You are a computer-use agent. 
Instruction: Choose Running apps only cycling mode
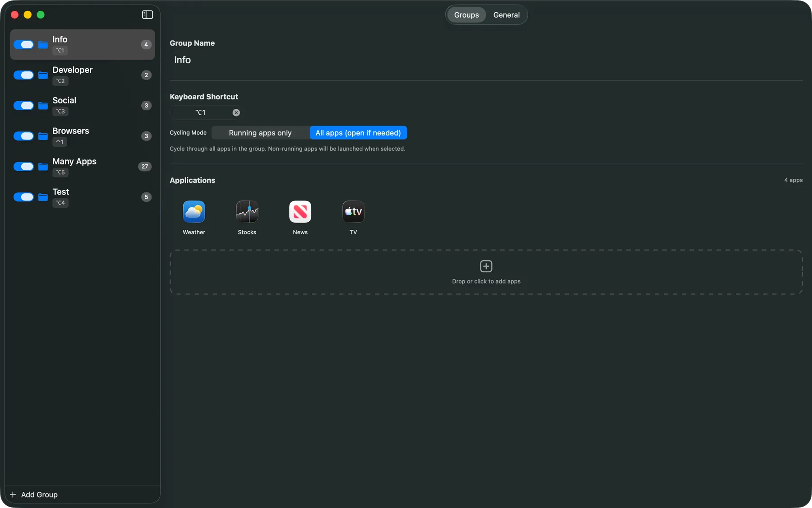pos(260,133)
